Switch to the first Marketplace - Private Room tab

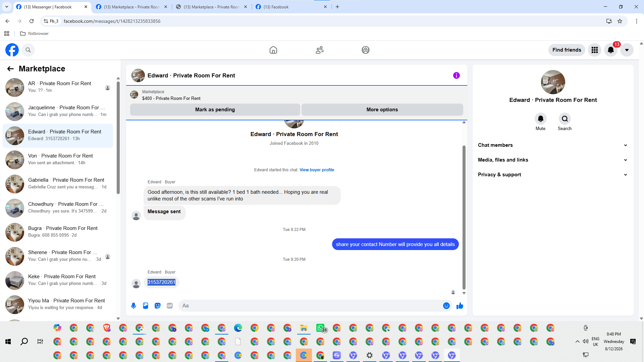click(x=132, y=7)
